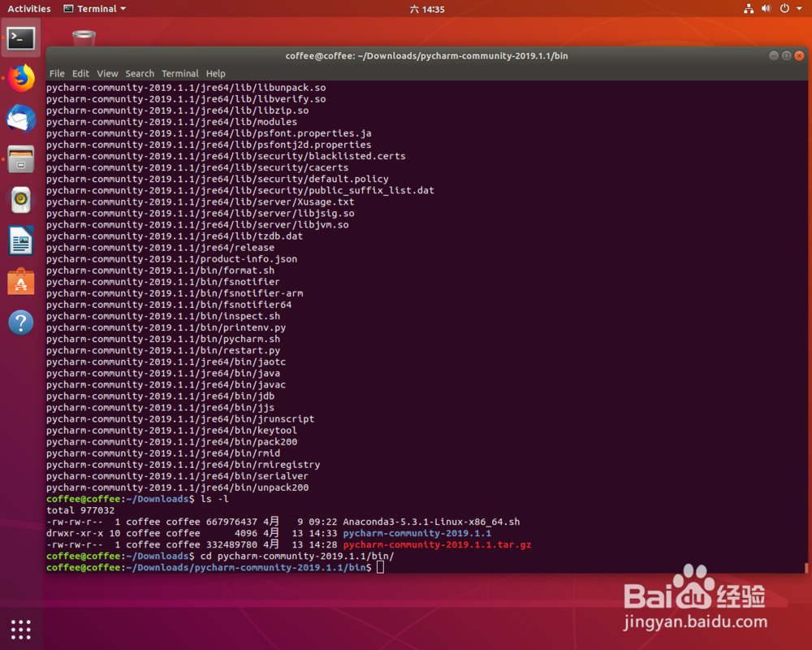812x650 pixels.
Task: Click the bin/fsnotifier-arm line
Action: 175,293
